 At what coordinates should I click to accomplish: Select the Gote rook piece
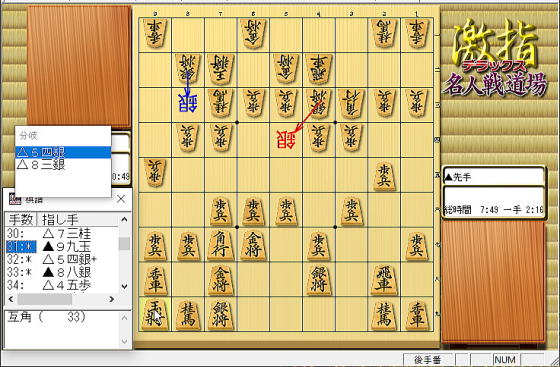[x=319, y=69]
